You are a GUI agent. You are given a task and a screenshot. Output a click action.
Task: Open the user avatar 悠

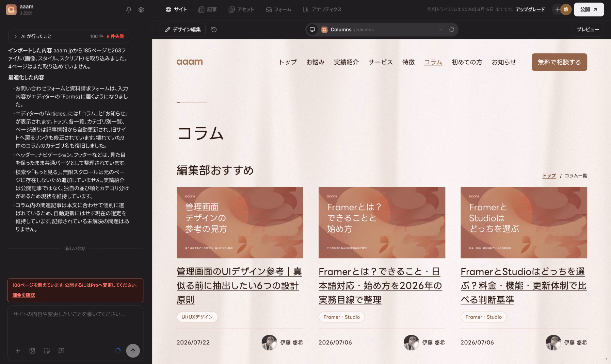point(566,10)
